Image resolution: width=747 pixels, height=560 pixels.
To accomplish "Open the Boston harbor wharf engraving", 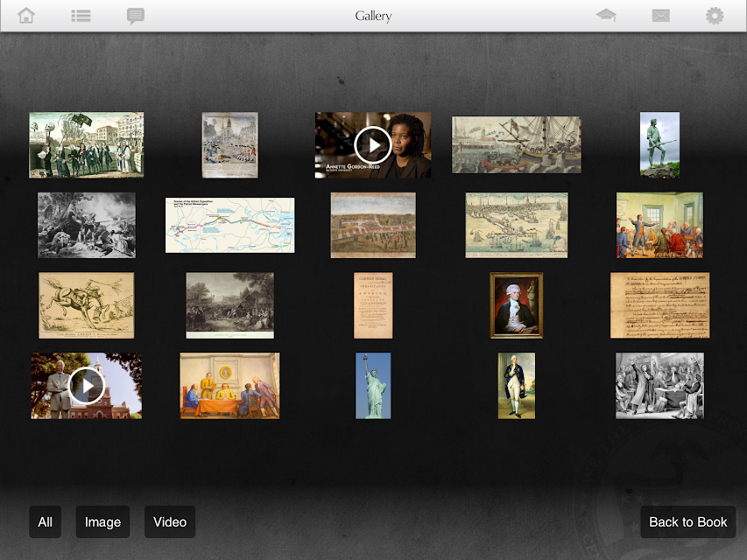I will point(517,225).
